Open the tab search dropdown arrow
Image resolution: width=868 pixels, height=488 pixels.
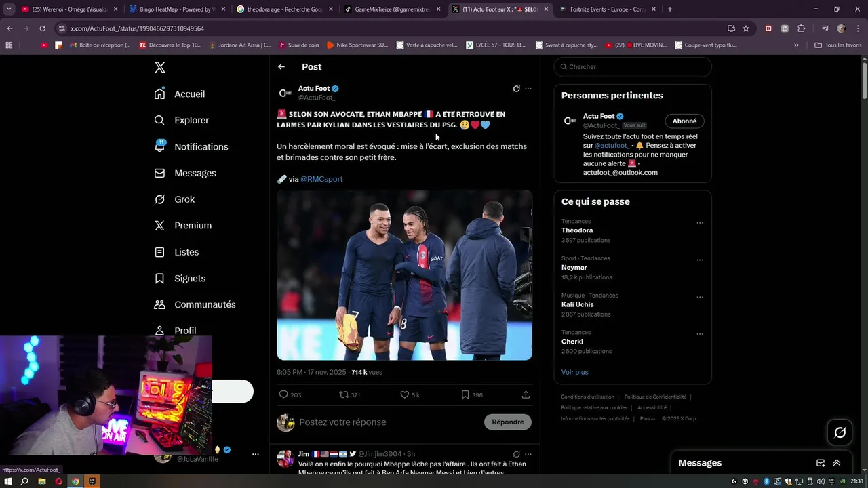click(9, 9)
